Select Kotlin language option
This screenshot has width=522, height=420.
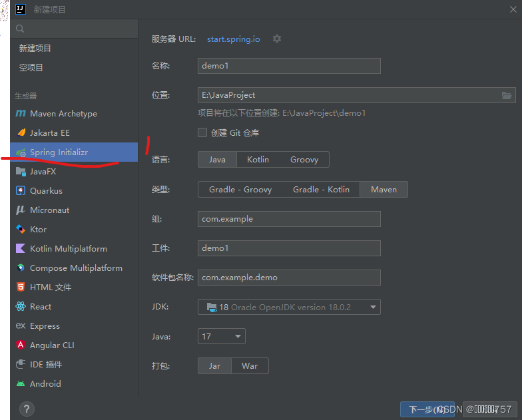tap(258, 160)
